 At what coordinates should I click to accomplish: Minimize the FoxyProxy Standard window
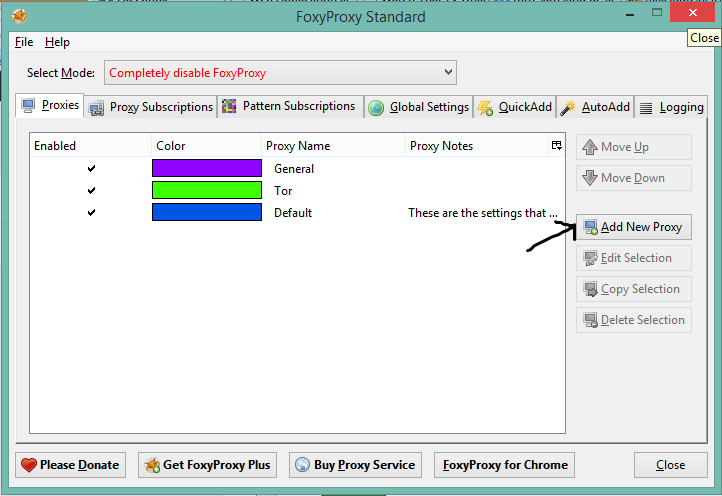pyautogui.click(x=630, y=14)
